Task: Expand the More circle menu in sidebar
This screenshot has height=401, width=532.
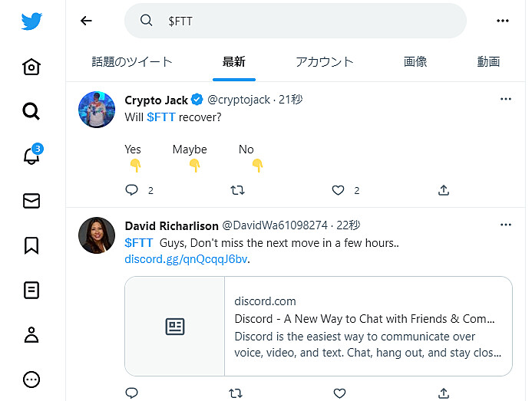Action: pos(31,380)
